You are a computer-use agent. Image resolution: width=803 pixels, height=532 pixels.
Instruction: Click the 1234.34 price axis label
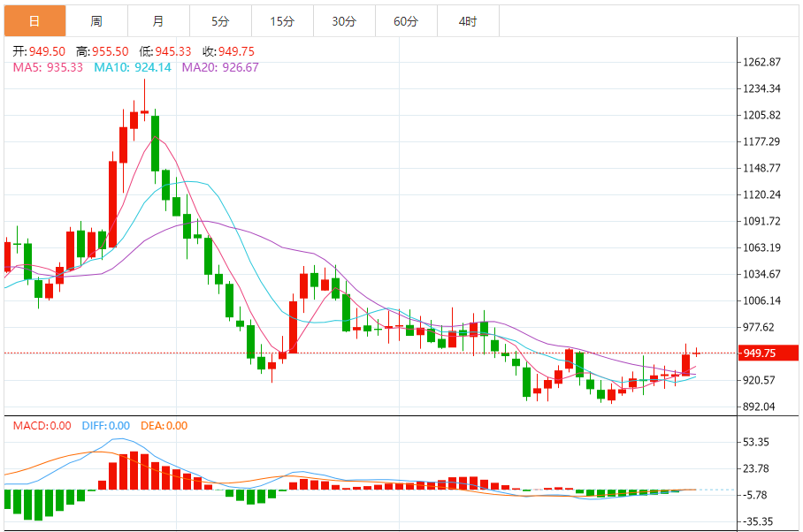[x=761, y=88]
